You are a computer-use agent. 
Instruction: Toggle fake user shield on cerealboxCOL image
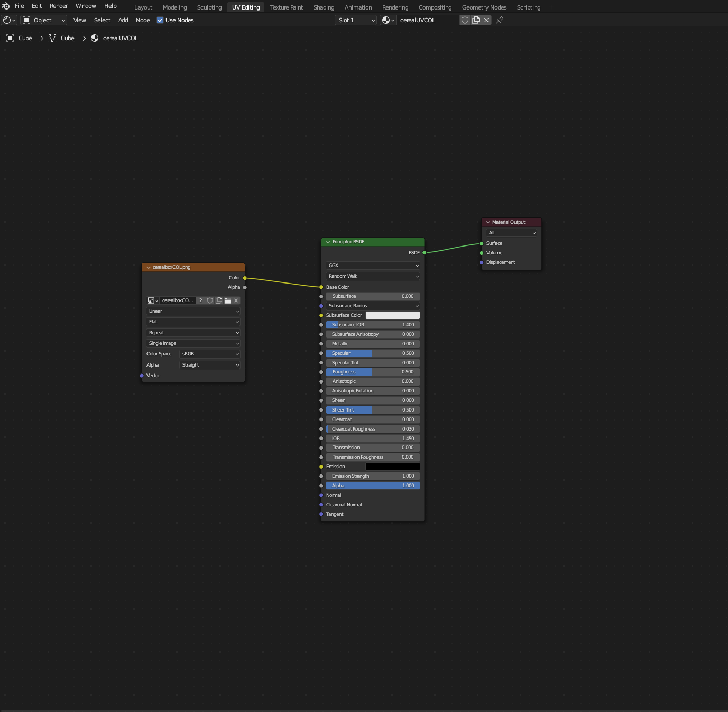(210, 300)
